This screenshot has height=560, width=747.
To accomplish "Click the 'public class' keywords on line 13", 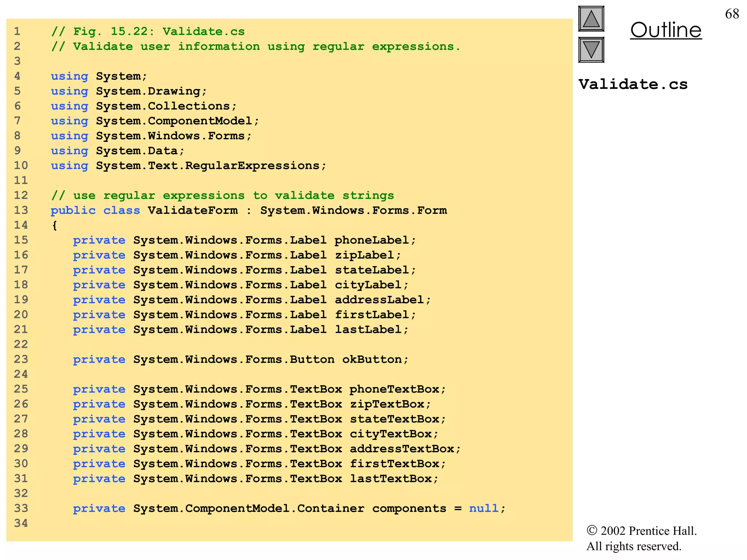I will [x=95, y=210].
